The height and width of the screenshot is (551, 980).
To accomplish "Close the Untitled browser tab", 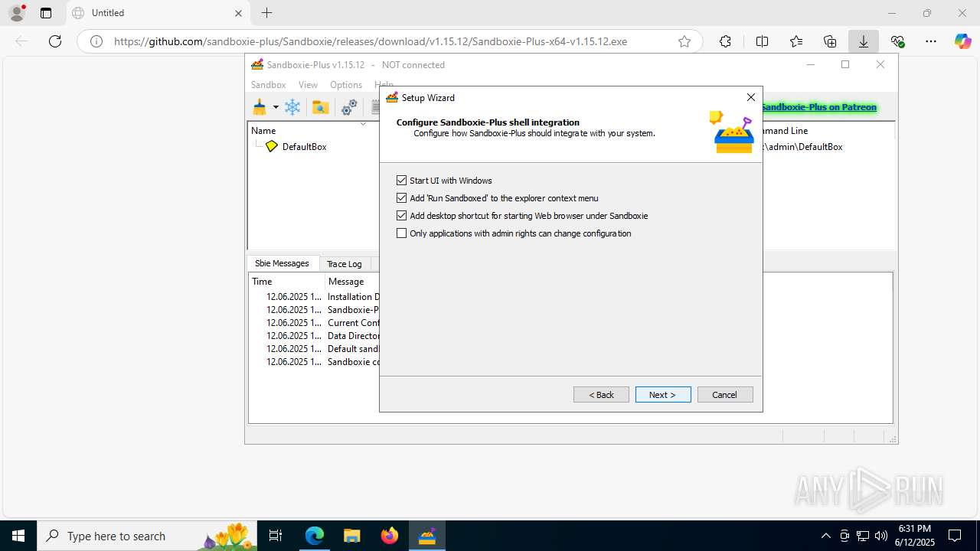I will [238, 13].
